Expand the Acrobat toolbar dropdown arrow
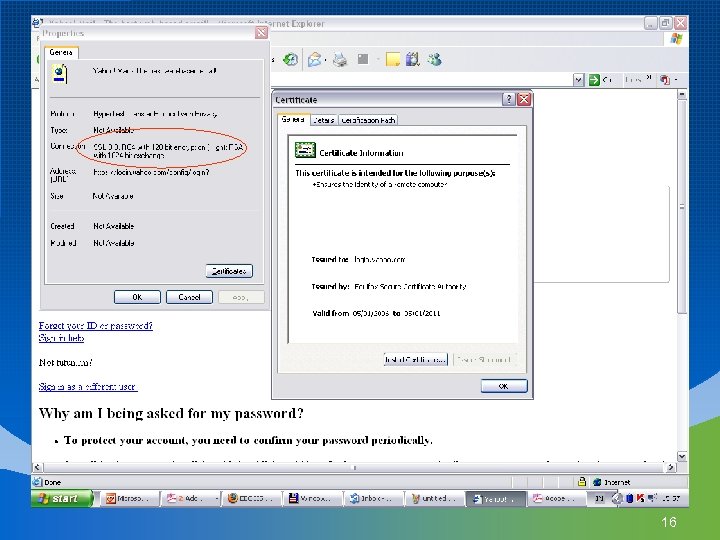 pyautogui.click(x=675, y=80)
